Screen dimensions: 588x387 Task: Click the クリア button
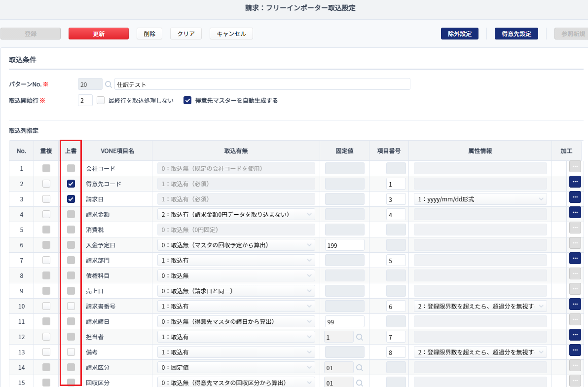pyautogui.click(x=186, y=34)
